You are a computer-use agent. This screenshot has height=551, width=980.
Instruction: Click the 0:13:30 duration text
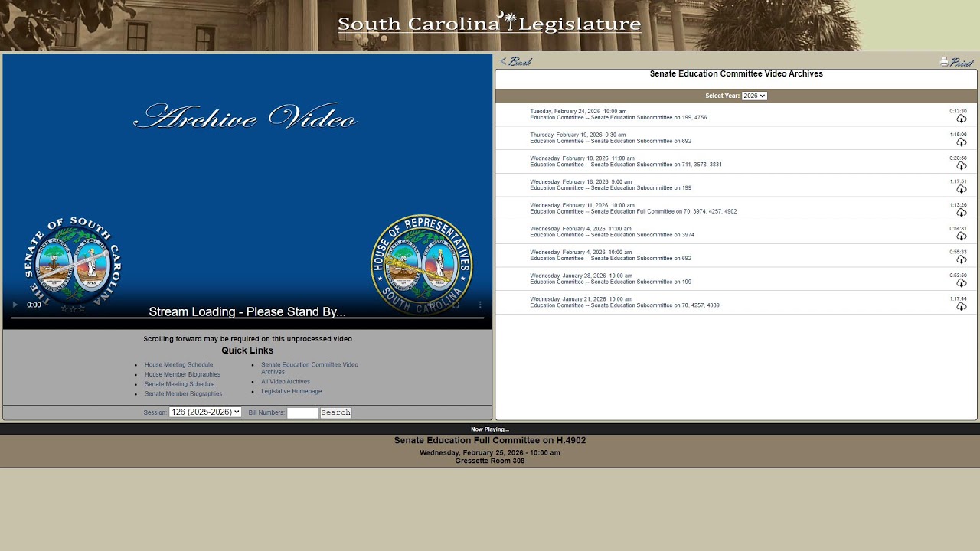[958, 111]
